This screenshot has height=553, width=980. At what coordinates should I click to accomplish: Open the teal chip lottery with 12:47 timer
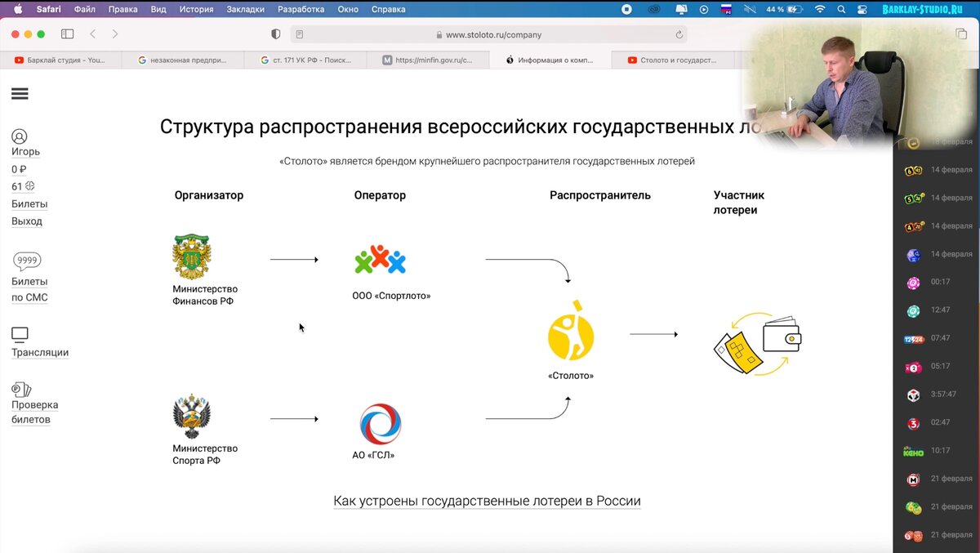click(913, 310)
